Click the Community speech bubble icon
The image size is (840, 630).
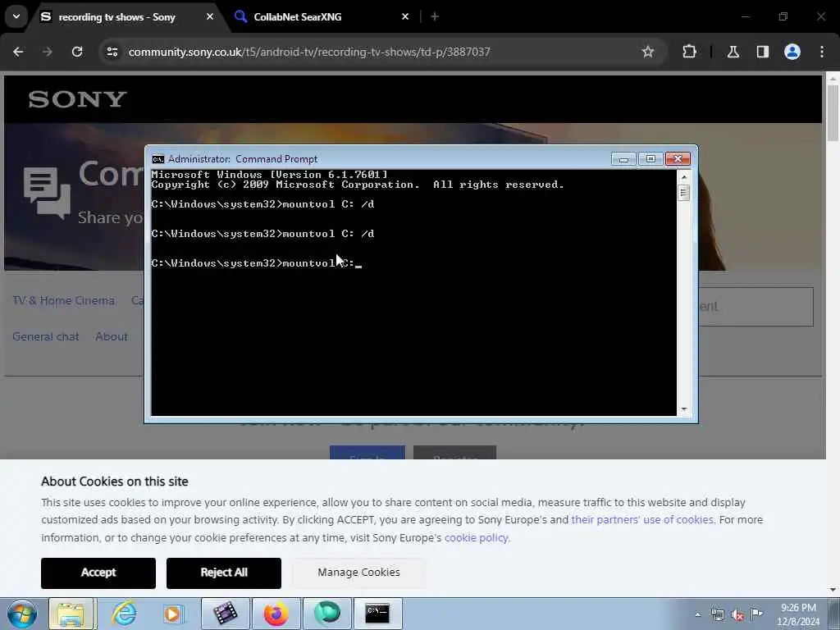tap(47, 193)
